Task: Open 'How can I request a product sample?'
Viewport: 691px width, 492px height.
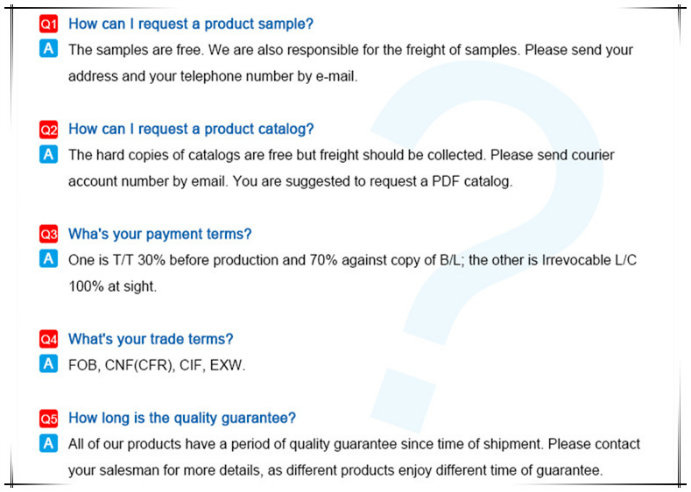Action: [x=191, y=24]
